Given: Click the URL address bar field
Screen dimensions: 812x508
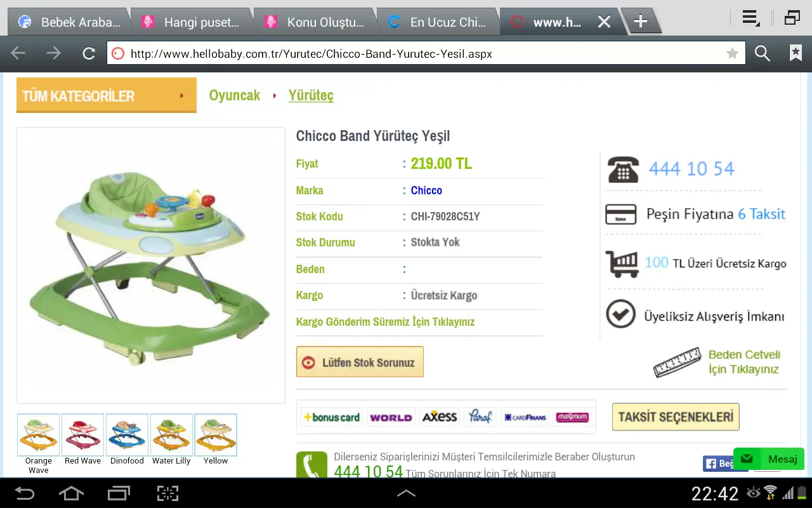Looking at the screenshot, I should coord(419,54).
